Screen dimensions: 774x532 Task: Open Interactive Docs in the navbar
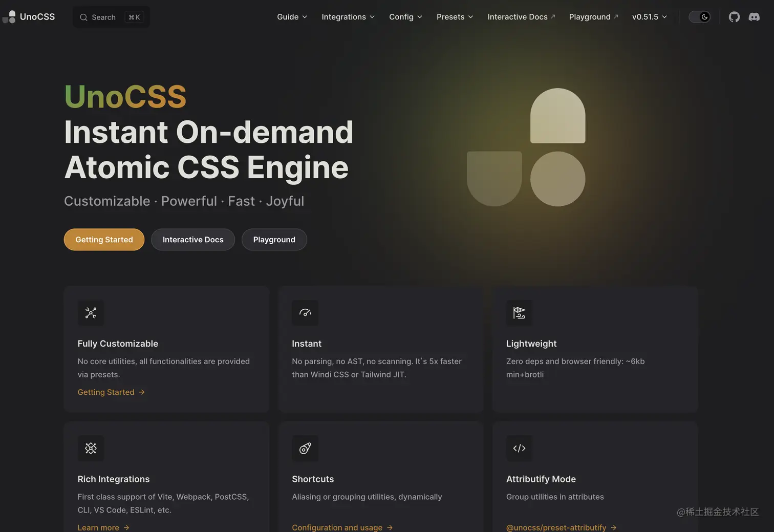521,17
